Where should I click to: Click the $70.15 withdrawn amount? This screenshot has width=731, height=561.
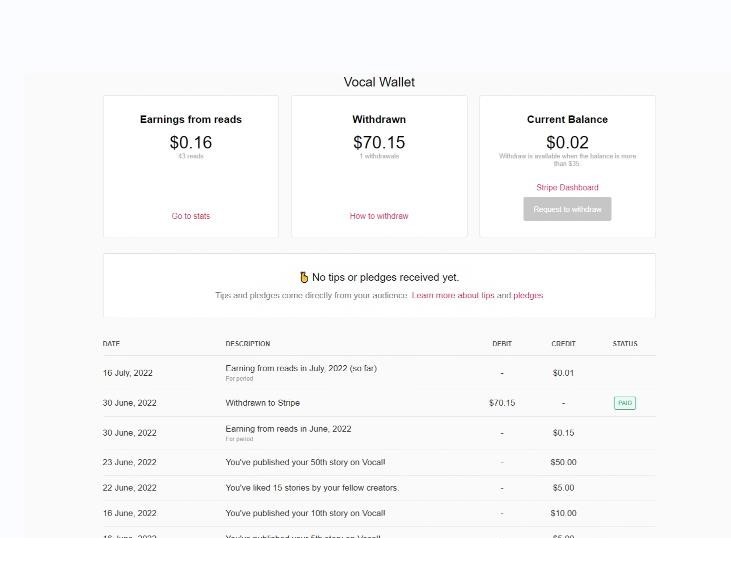[x=379, y=142]
